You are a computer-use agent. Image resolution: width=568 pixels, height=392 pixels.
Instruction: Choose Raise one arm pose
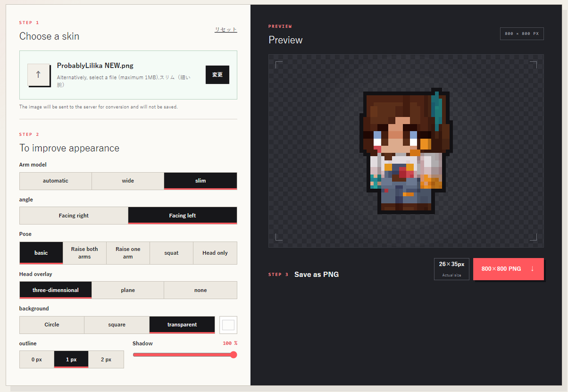click(x=128, y=253)
